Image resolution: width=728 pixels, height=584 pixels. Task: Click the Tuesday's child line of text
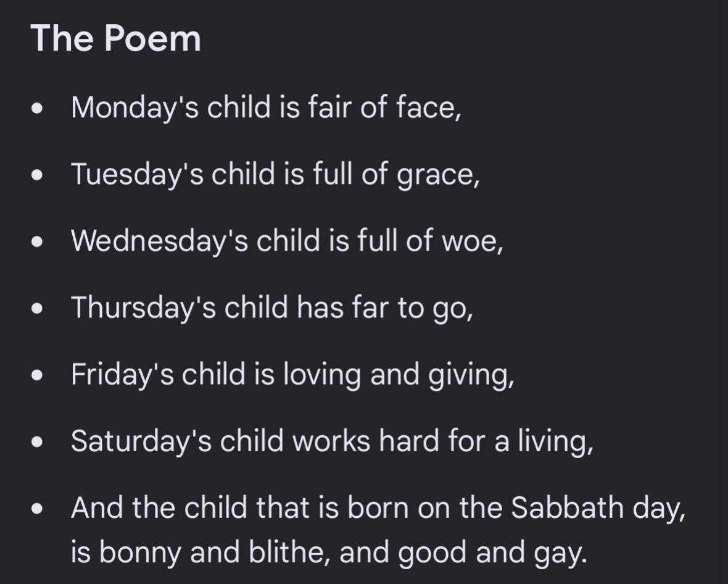coord(275,174)
